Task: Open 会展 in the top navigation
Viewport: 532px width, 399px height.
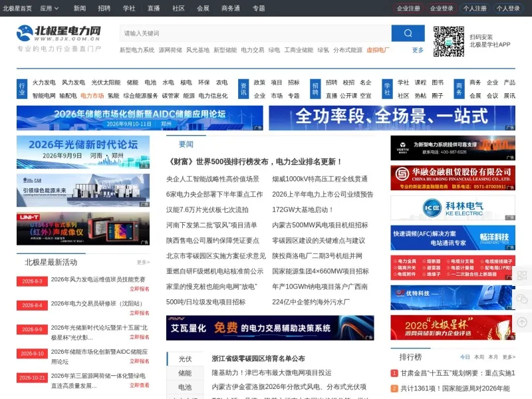Action: pyautogui.click(x=203, y=8)
